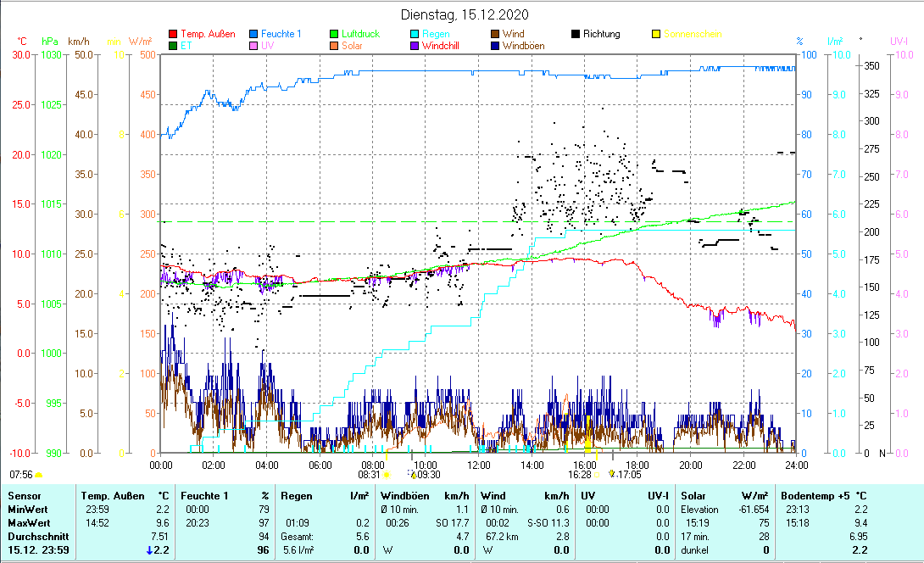Click the green Luftdruck legend square

(x=333, y=34)
